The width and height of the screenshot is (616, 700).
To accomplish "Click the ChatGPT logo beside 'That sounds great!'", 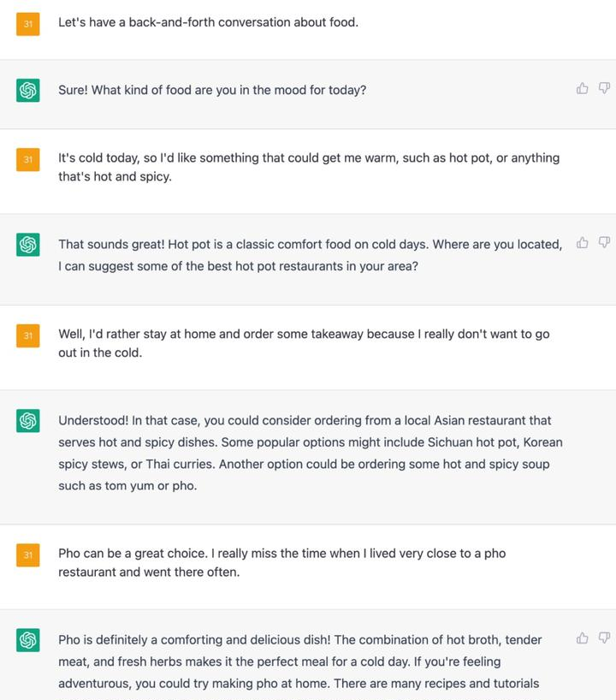I will click(x=28, y=245).
